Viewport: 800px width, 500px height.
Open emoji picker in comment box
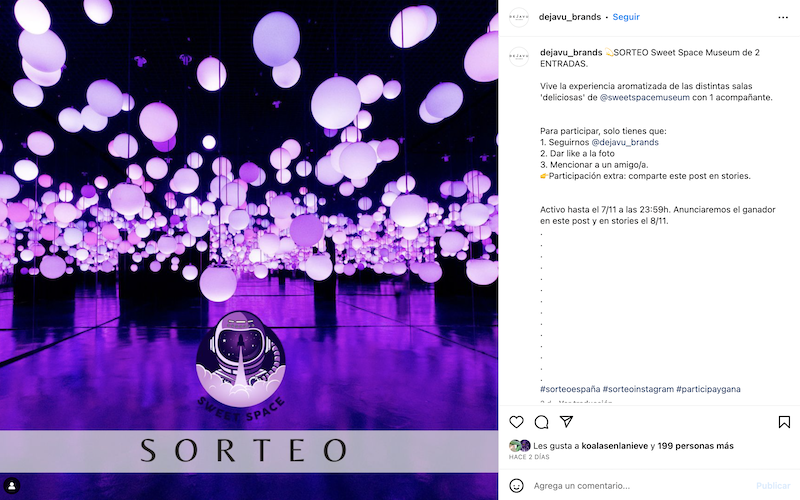coord(516,486)
